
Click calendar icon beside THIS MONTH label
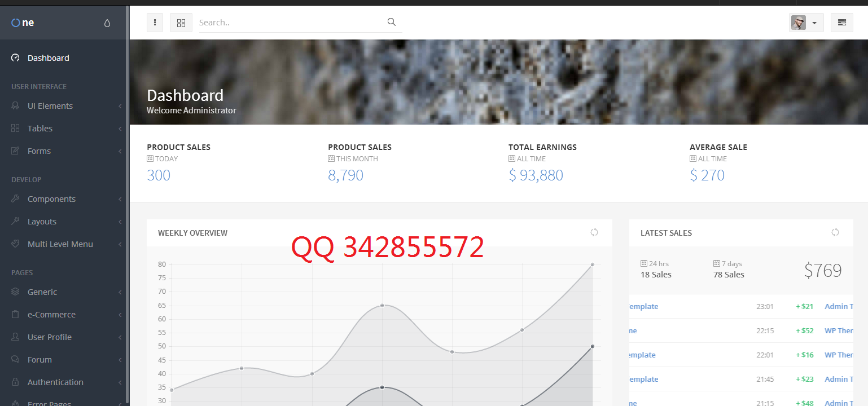[331, 159]
